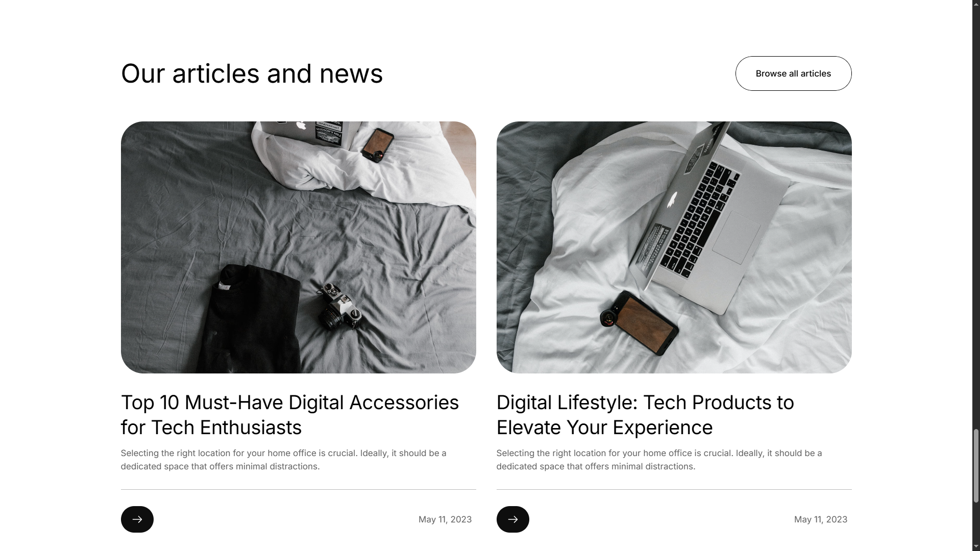Click the Our articles and news heading
Screen dimensions: 980x551
tap(252, 73)
